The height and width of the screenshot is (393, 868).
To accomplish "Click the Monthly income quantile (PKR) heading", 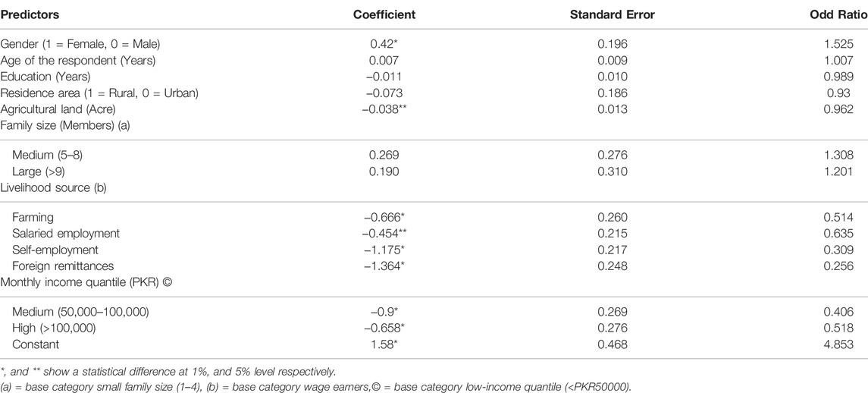I will pos(86,283).
